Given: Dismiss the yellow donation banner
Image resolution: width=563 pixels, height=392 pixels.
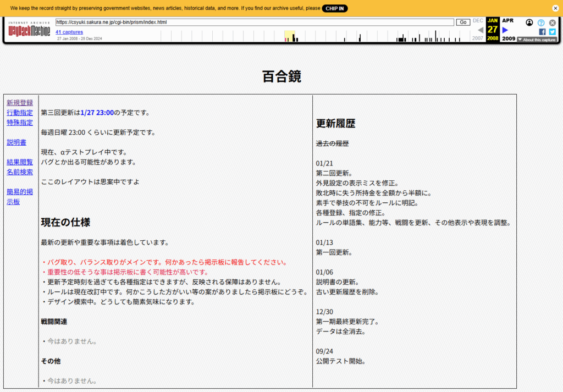Looking at the screenshot, I should point(555,8).
